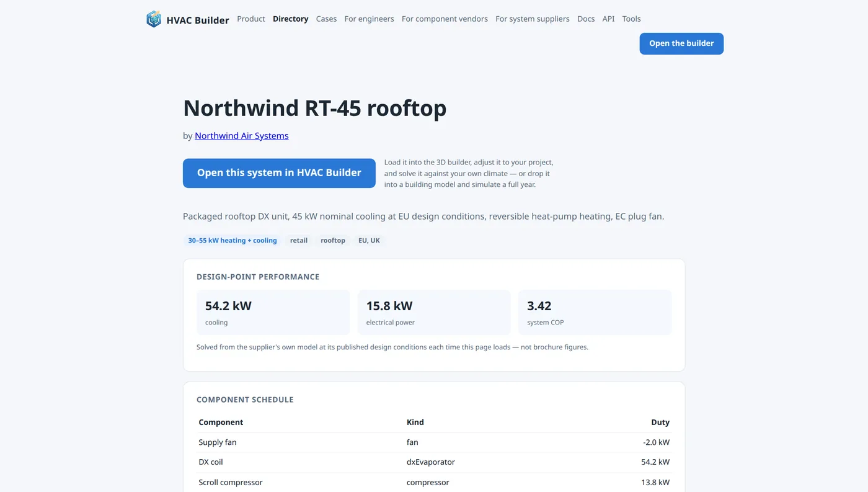Open For component vendors page

pos(445,19)
